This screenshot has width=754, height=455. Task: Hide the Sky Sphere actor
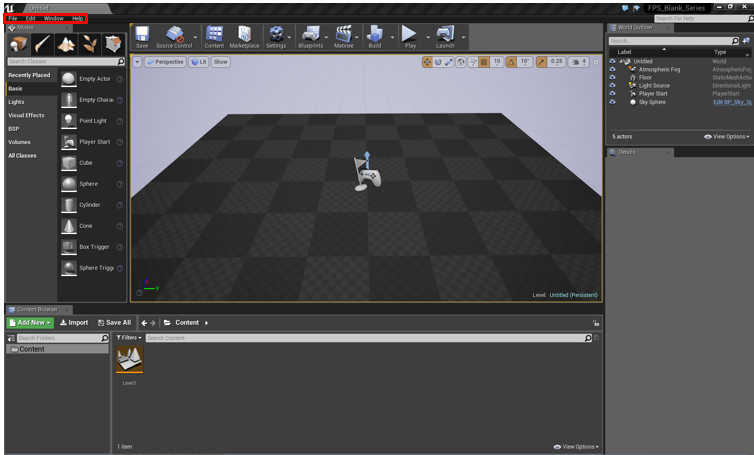[612, 102]
